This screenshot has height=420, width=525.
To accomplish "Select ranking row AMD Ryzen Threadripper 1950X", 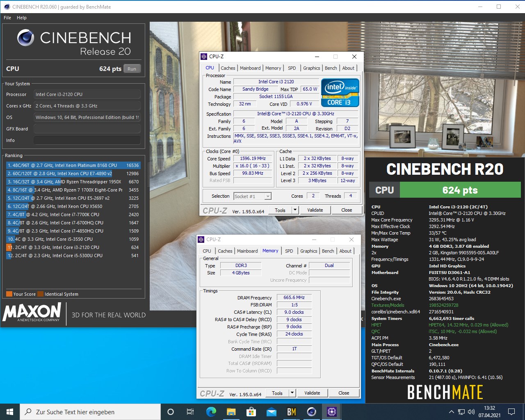I will click(x=73, y=182).
